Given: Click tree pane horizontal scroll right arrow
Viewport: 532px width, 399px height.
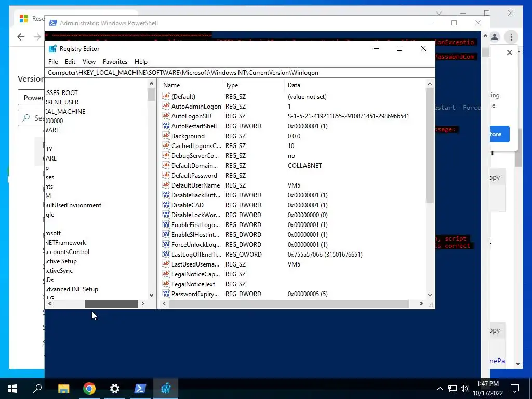Looking at the screenshot, I should (x=143, y=303).
